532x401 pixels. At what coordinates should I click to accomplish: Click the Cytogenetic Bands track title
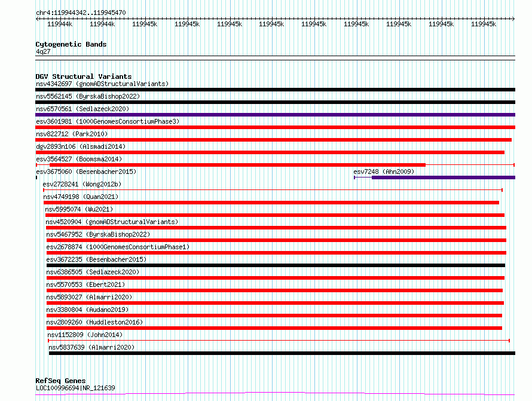tap(71, 44)
